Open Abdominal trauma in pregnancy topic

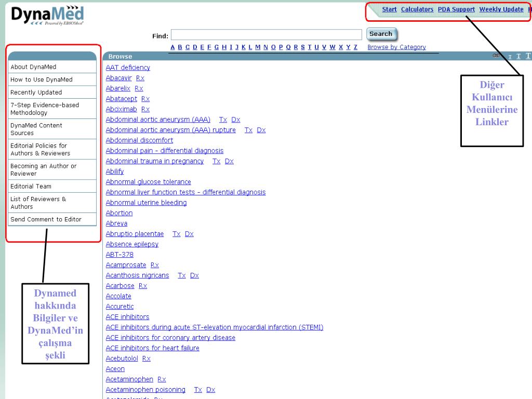pos(155,161)
